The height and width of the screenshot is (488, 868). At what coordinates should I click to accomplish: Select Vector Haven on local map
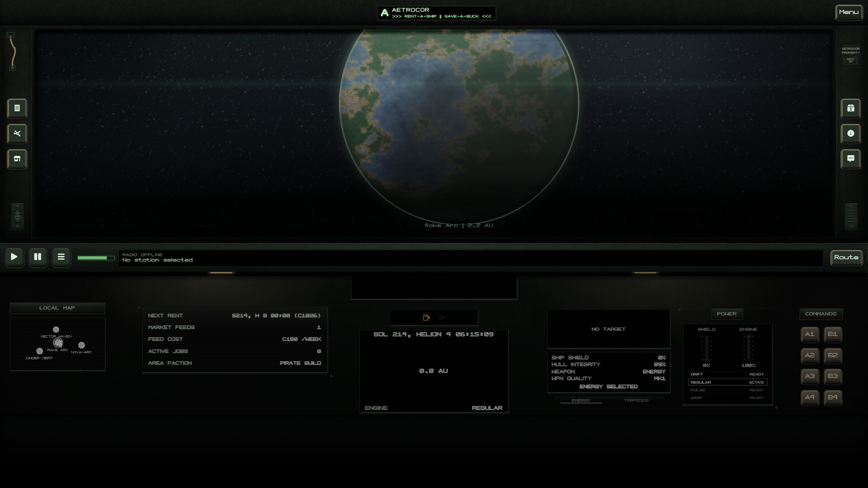(x=56, y=330)
